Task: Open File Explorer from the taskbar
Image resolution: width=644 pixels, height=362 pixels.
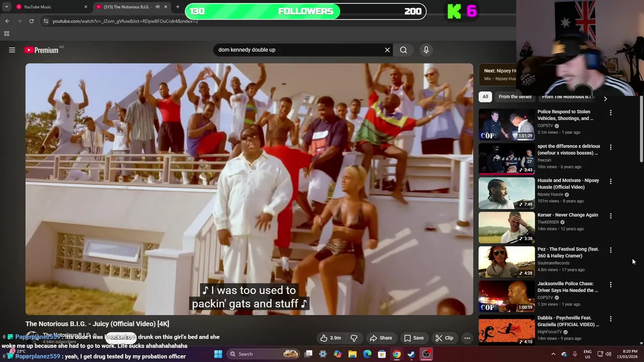Action: (352, 354)
